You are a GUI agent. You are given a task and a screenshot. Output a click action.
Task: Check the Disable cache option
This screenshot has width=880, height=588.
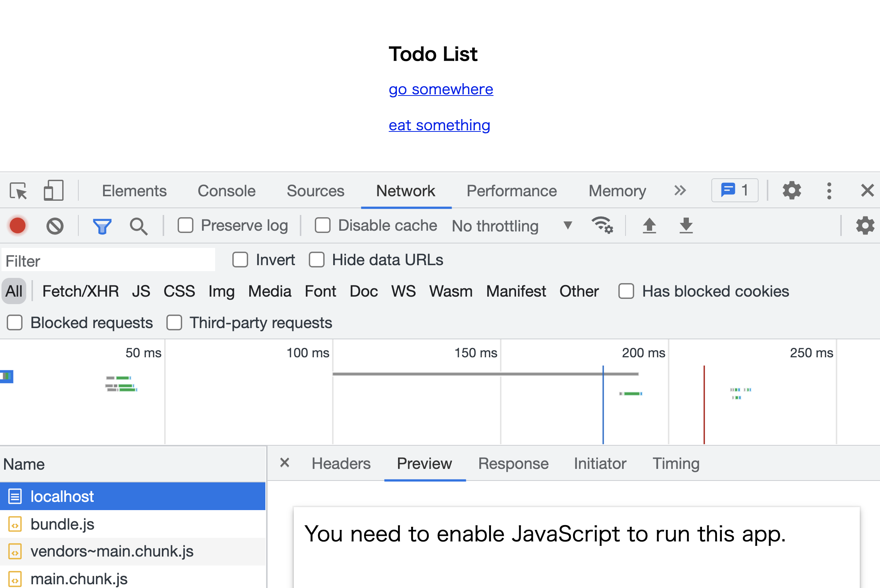point(323,226)
